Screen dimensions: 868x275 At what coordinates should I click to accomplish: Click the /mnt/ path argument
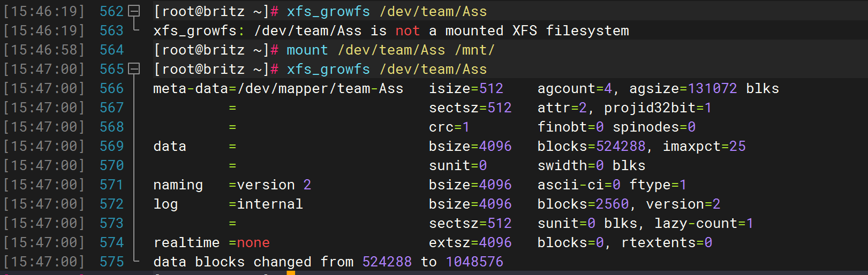click(x=474, y=50)
